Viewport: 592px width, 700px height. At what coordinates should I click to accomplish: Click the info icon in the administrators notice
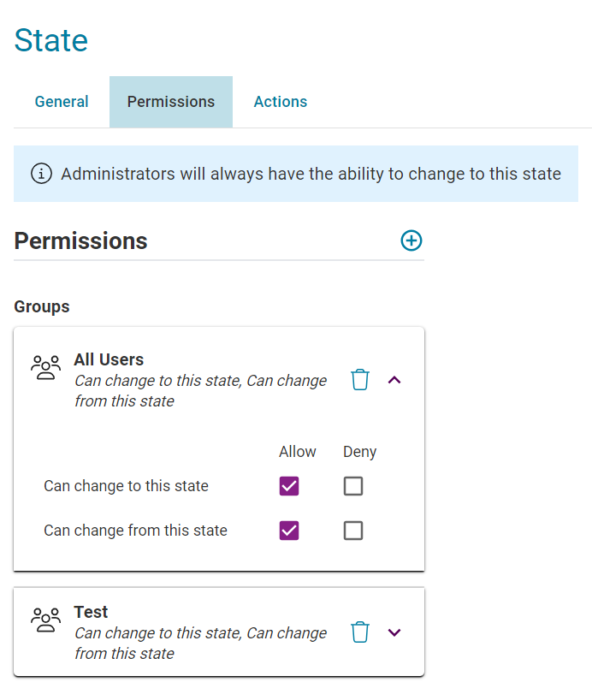[x=42, y=173]
